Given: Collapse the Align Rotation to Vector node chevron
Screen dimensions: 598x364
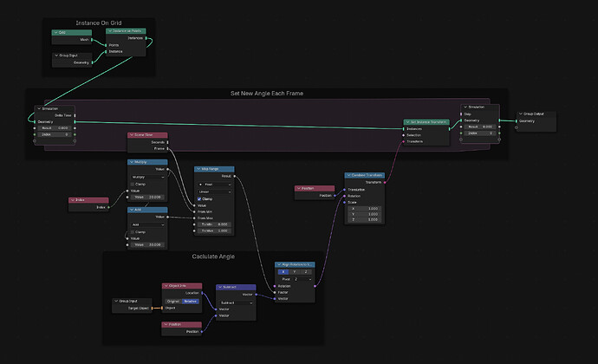Looking at the screenshot, I should point(279,264).
